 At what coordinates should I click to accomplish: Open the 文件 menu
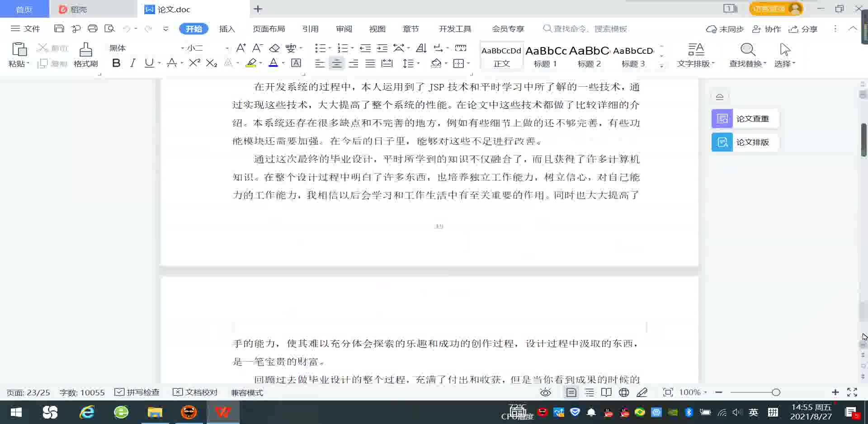tap(25, 28)
